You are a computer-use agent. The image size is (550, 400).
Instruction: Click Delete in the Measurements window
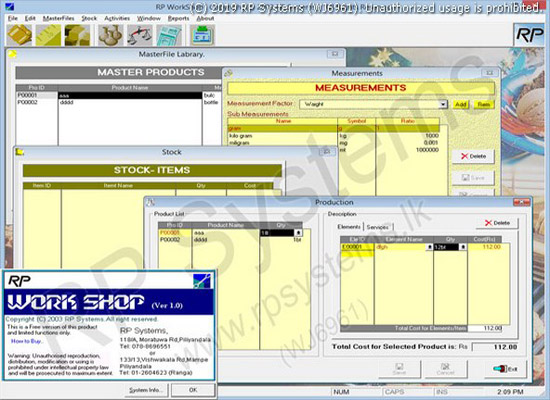[473, 156]
